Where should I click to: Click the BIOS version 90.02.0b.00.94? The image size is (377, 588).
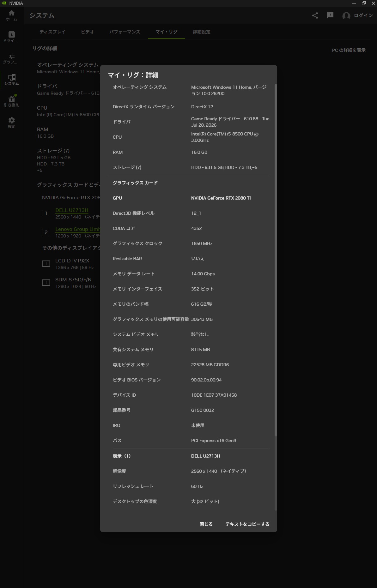tap(206, 380)
